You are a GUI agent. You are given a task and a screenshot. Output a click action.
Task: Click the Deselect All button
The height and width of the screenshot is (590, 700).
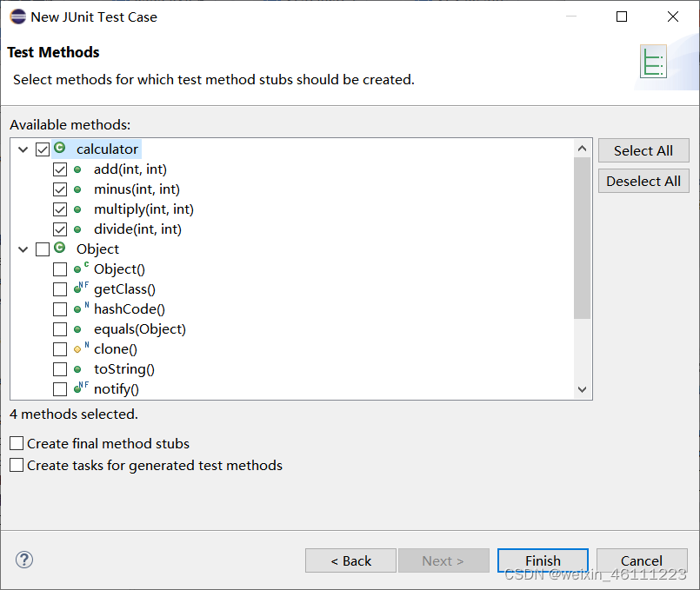(x=643, y=181)
